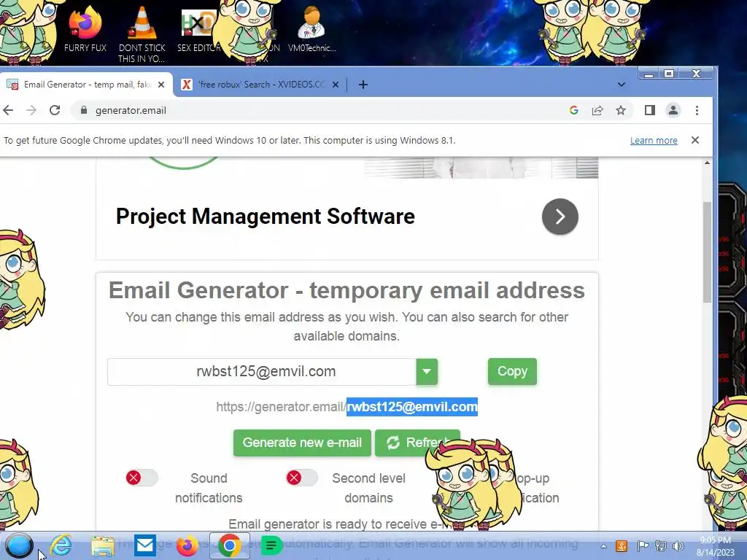Close the Email Generator tab

tap(161, 85)
